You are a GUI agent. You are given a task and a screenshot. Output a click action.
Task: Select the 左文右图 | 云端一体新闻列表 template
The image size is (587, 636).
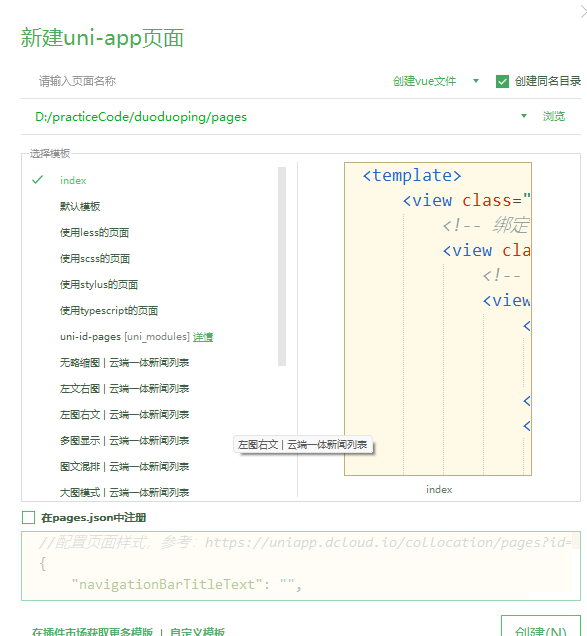(x=124, y=389)
